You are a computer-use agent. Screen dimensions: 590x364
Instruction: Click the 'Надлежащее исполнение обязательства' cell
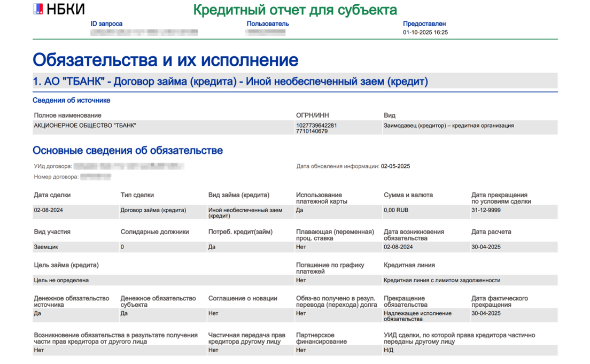point(417,316)
